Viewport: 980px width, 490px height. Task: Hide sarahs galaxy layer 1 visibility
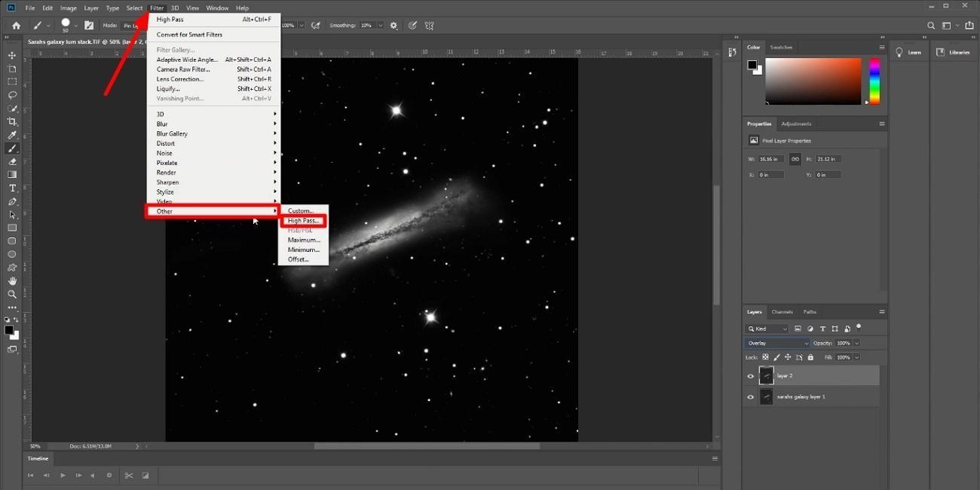pos(750,397)
